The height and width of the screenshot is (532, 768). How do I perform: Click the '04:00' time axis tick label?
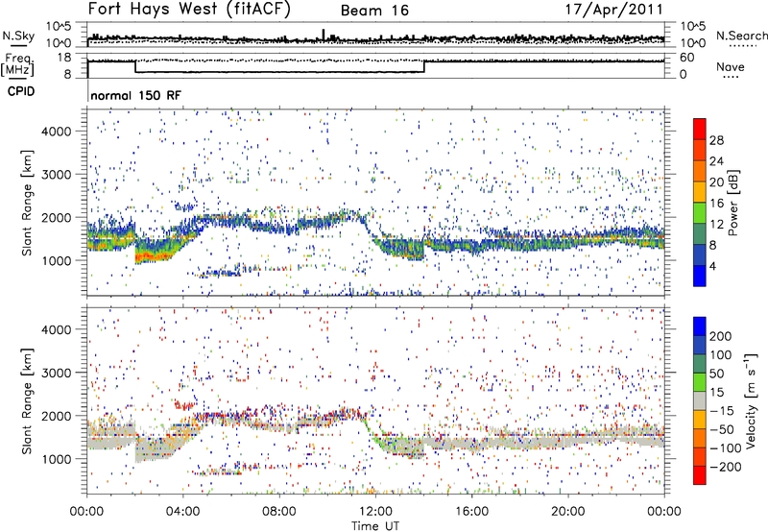183,512
